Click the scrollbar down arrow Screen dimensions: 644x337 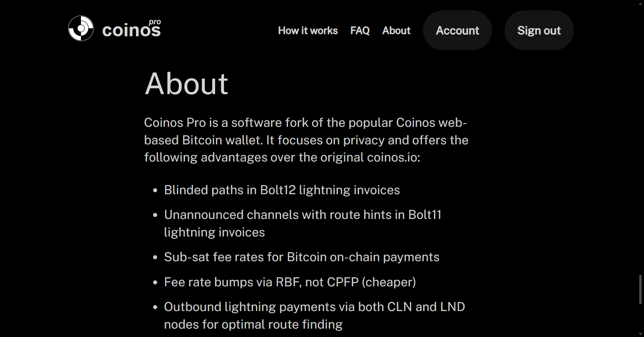(x=640, y=334)
